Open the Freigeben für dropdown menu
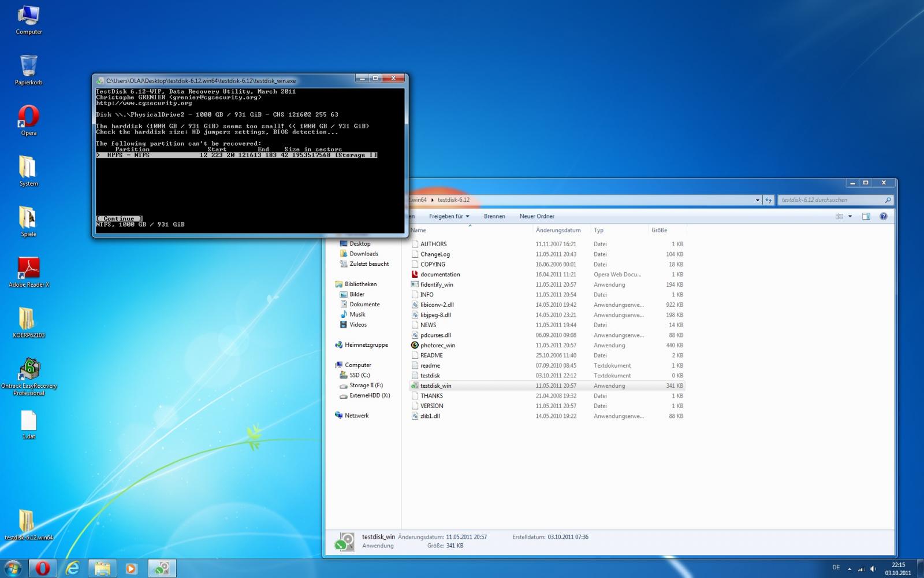924x578 pixels. (x=449, y=216)
